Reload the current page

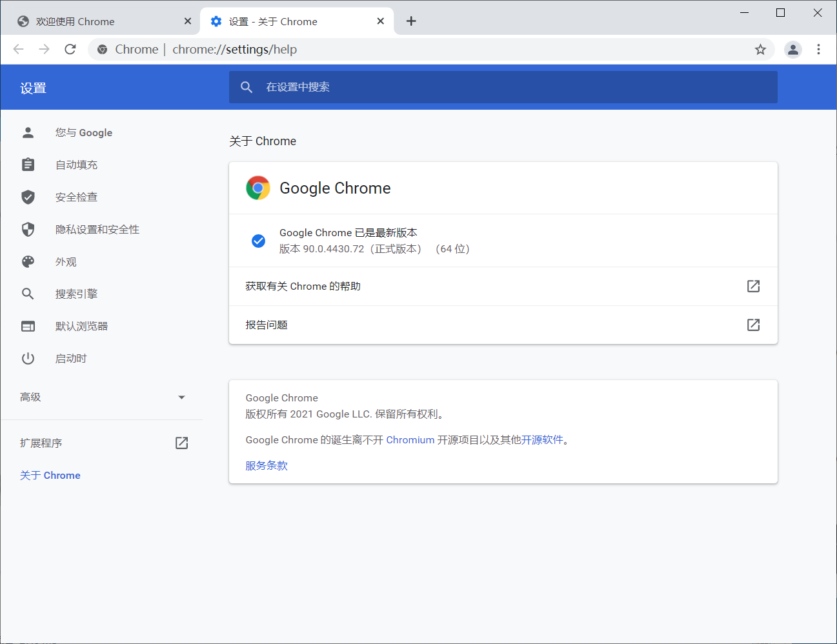(x=70, y=49)
